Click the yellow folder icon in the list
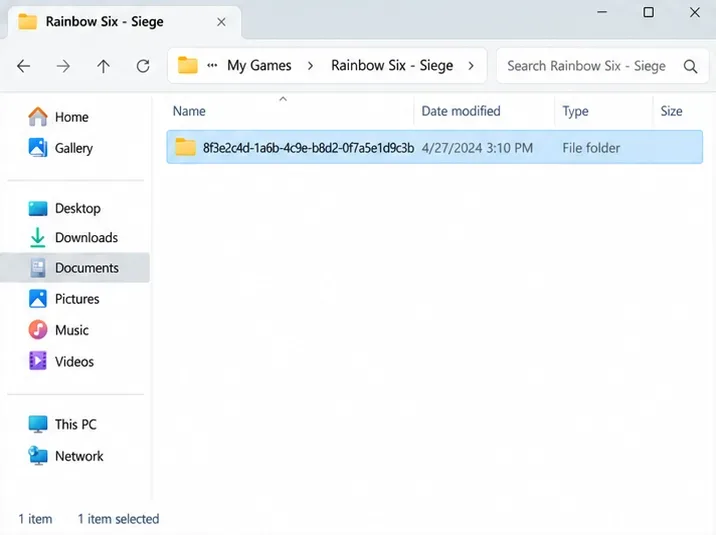 click(185, 147)
